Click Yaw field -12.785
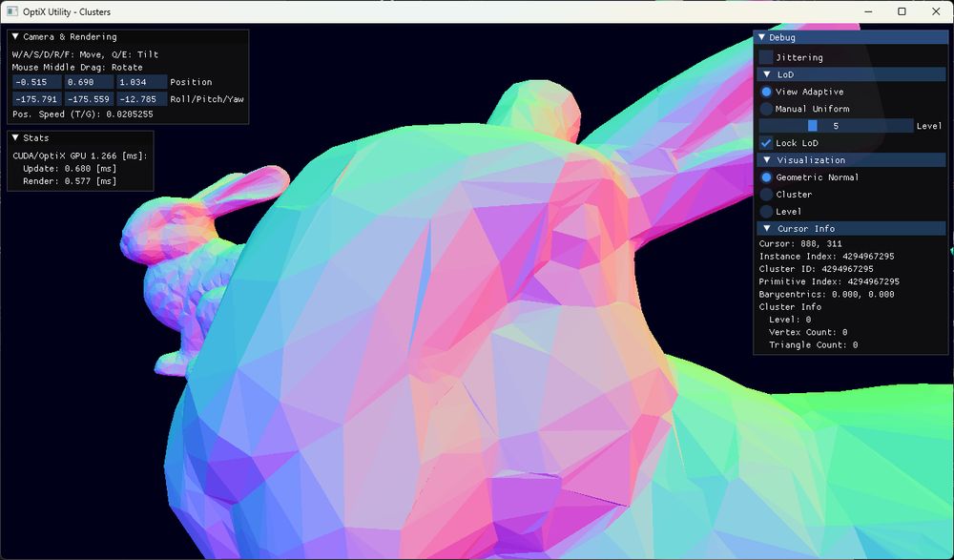The image size is (954, 560). [141, 99]
